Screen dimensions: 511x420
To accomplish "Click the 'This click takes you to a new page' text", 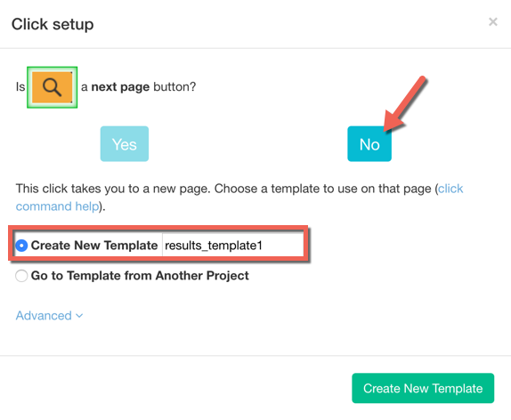I will point(113,189).
